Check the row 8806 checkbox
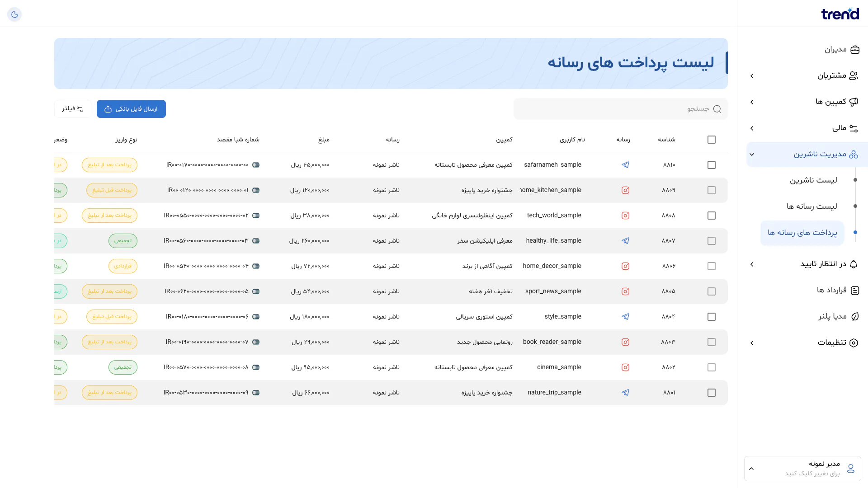The height and width of the screenshot is (488, 868). point(712,266)
